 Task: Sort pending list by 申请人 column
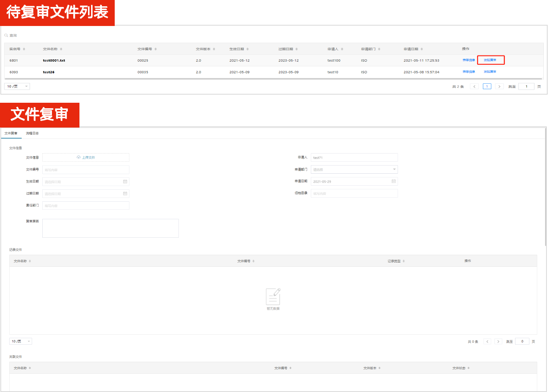[x=342, y=49]
